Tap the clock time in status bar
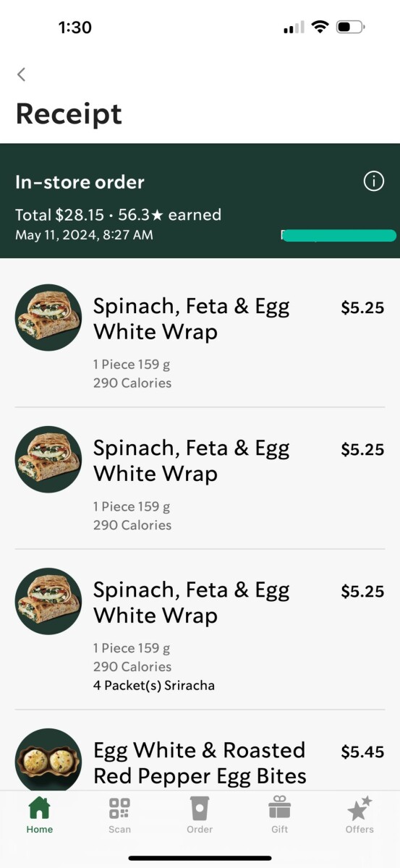This screenshot has height=868, width=400. [75, 27]
